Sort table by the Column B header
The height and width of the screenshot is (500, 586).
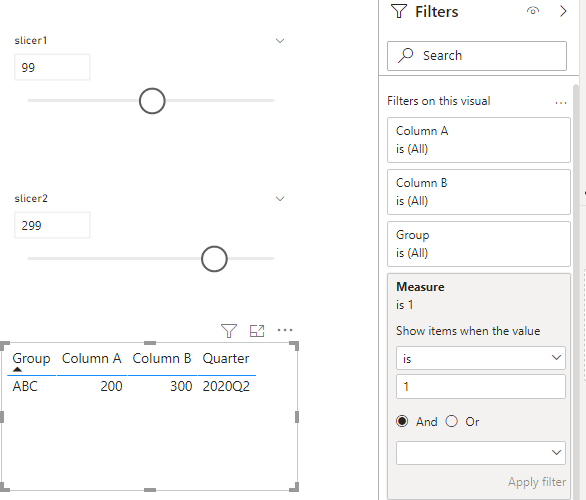coord(162,358)
